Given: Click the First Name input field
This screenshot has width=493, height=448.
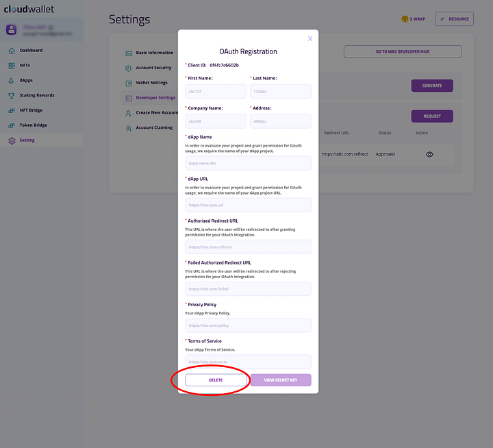Looking at the screenshot, I should [x=216, y=91].
